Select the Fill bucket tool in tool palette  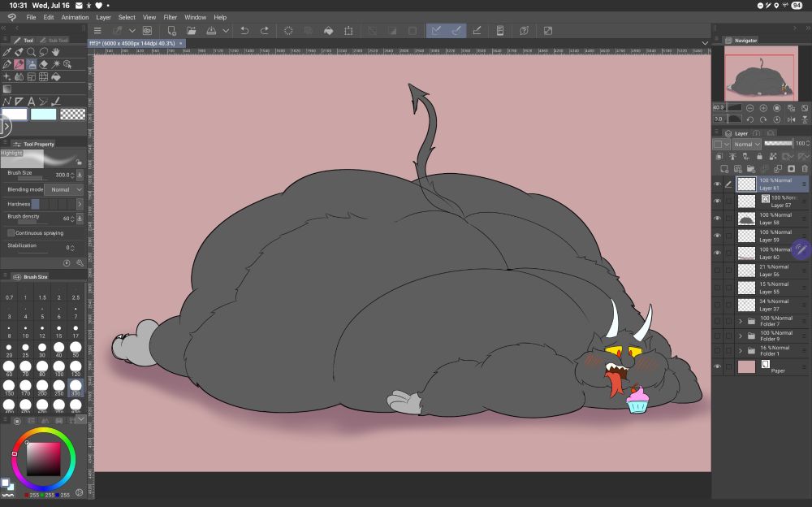pos(56,76)
